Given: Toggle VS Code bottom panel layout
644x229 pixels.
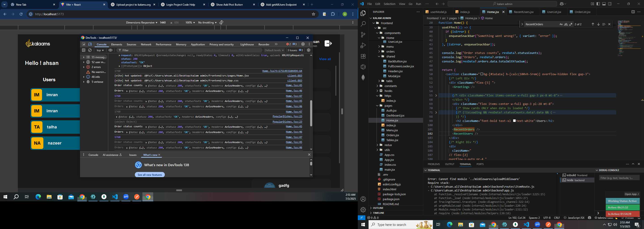Looking at the screenshot, I should point(604,4).
